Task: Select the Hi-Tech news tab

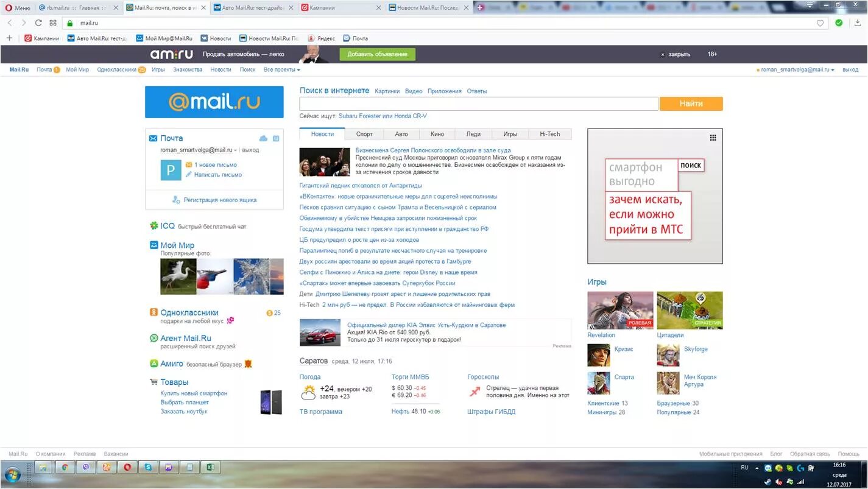Action: point(549,134)
